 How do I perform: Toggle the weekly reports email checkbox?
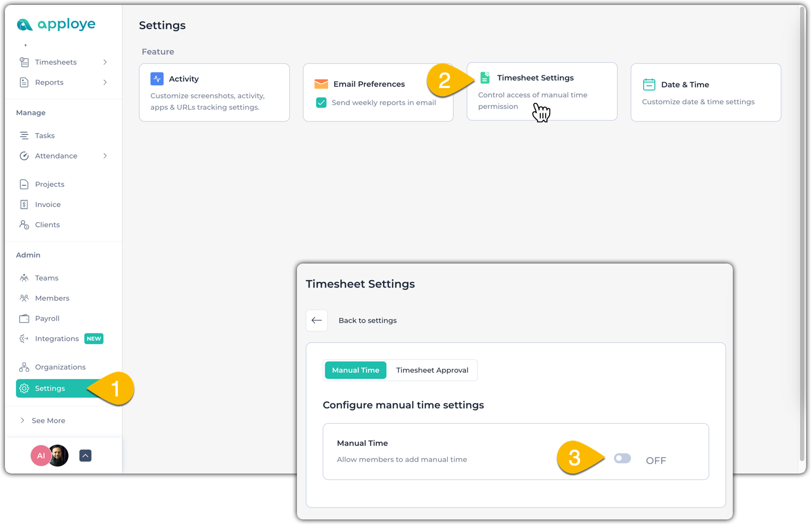pos(322,102)
